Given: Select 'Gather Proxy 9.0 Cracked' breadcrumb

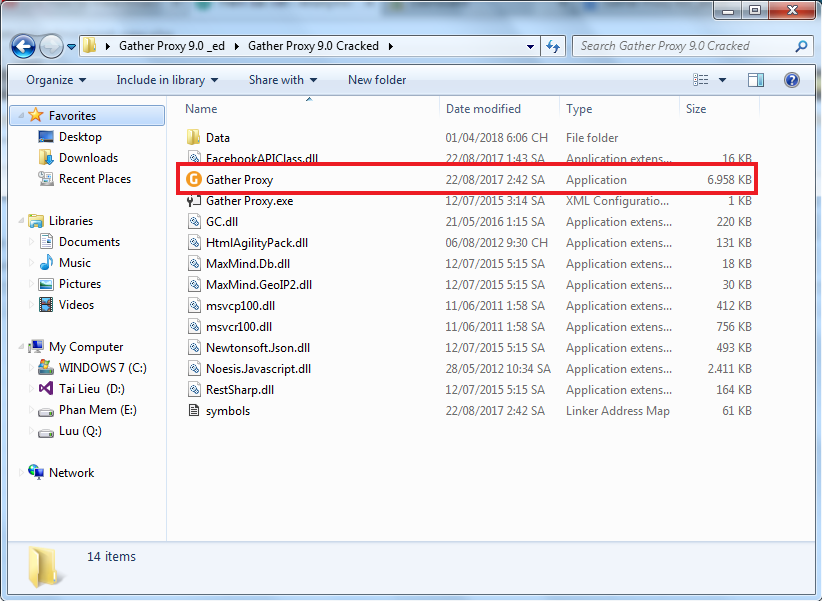Looking at the screenshot, I should pos(313,46).
